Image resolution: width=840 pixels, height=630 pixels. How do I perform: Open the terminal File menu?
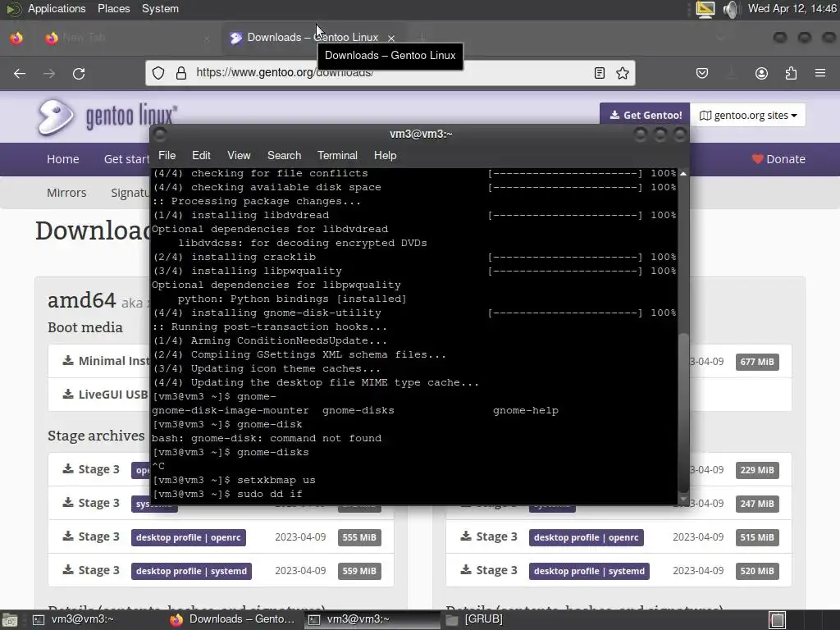pyautogui.click(x=167, y=155)
